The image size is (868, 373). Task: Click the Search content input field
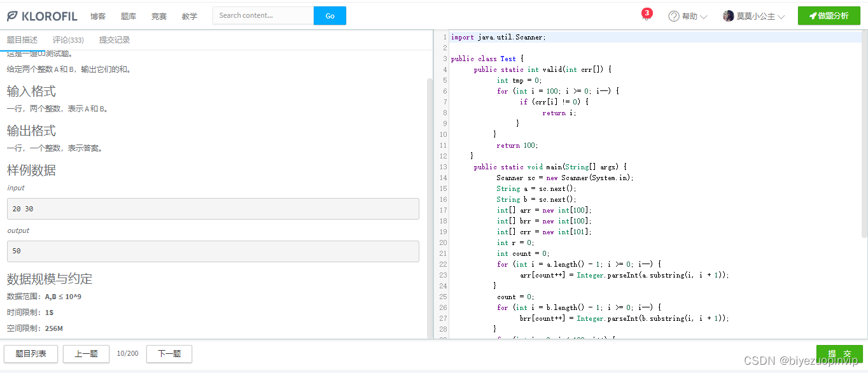(263, 15)
